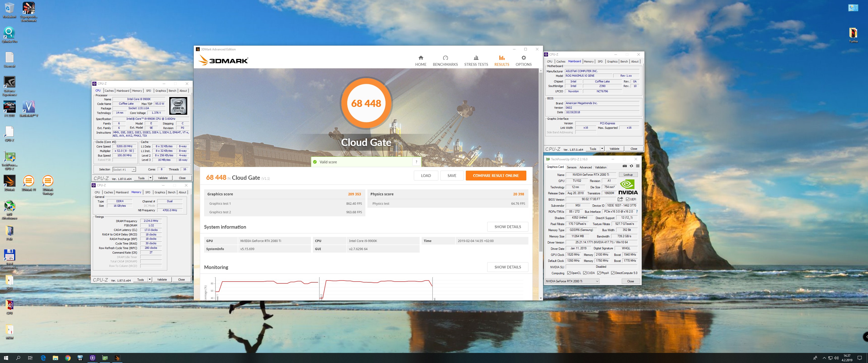This screenshot has width=868, height=363.
Task: Open the SPD tab in CPU-Z Mainboard window
Action: point(600,62)
